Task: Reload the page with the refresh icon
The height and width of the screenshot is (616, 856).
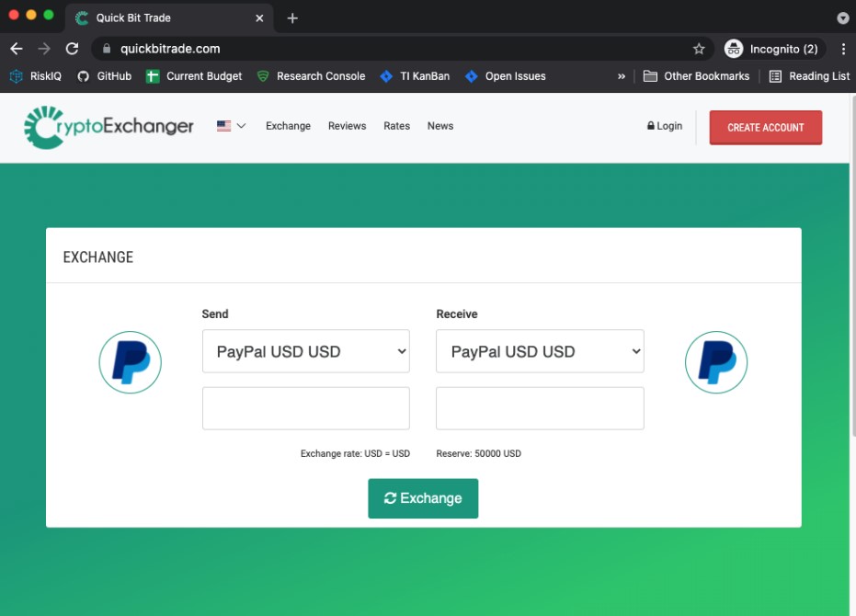Action: tap(72, 49)
